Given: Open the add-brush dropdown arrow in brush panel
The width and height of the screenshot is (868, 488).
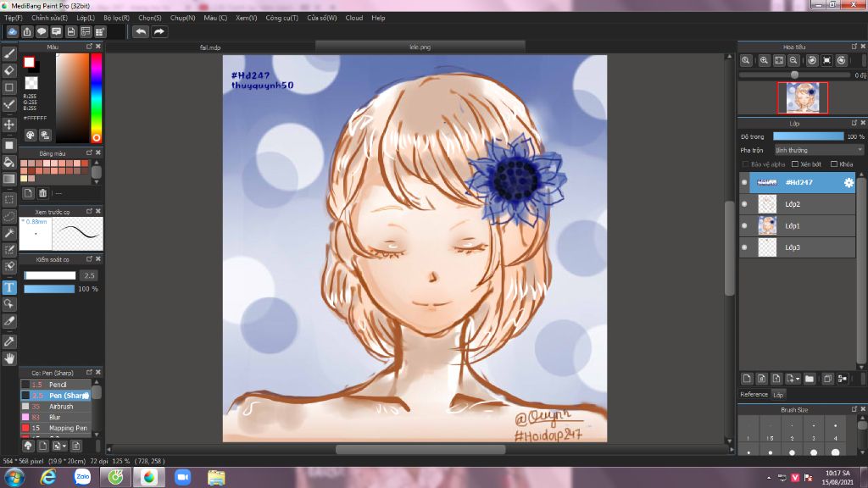Looking at the screenshot, I should pos(64,446).
